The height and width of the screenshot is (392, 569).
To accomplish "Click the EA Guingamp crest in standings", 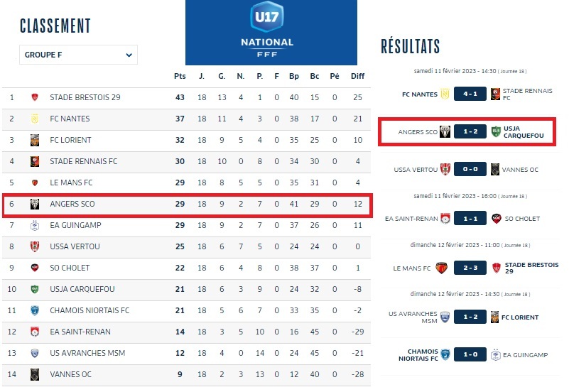I will pyautogui.click(x=34, y=225).
